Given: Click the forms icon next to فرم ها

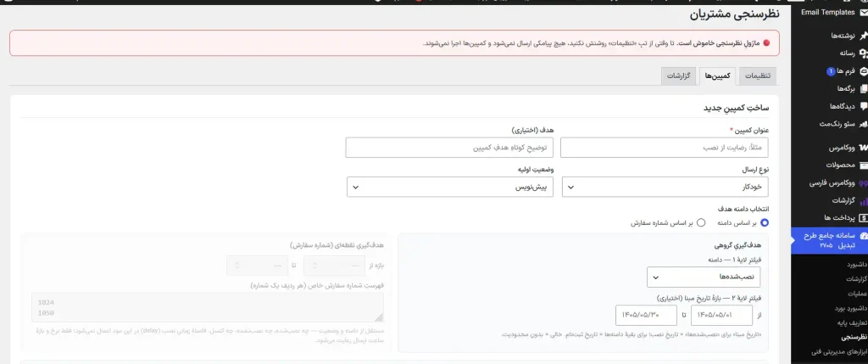Looking at the screenshot, I should [863, 71].
